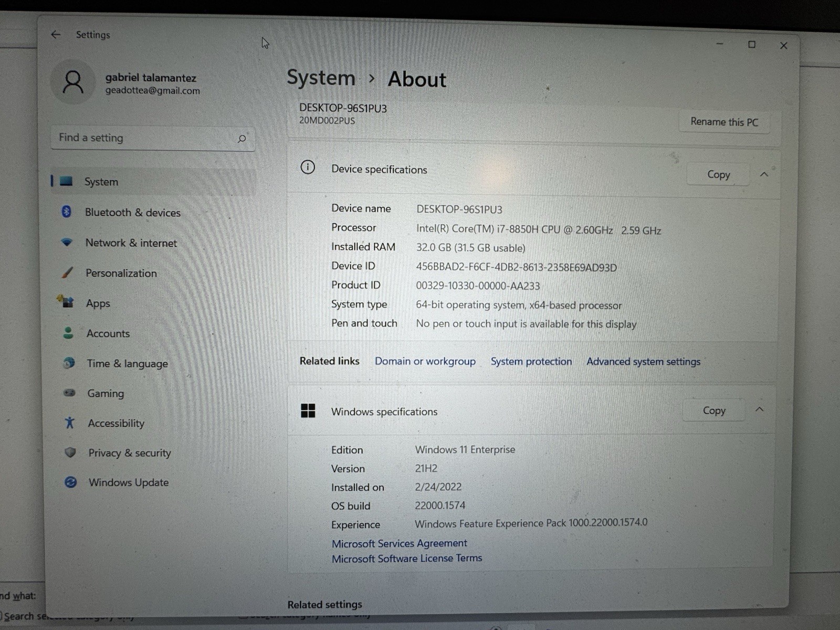Viewport: 840px width, 630px height.
Task: Click the Device ID value text
Action: tap(517, 267)
